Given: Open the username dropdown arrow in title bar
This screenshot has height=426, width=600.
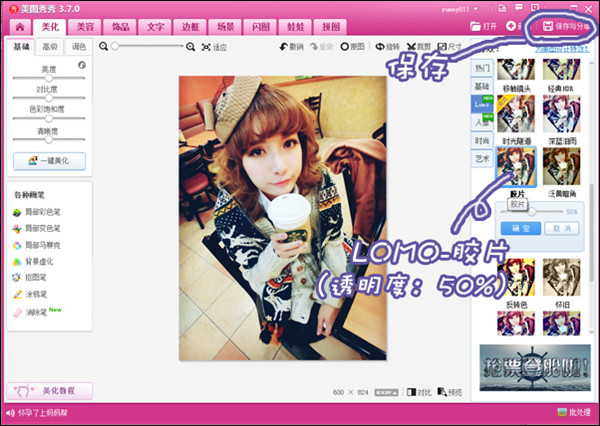Looking at the screenshot, I should pos(476,9).
